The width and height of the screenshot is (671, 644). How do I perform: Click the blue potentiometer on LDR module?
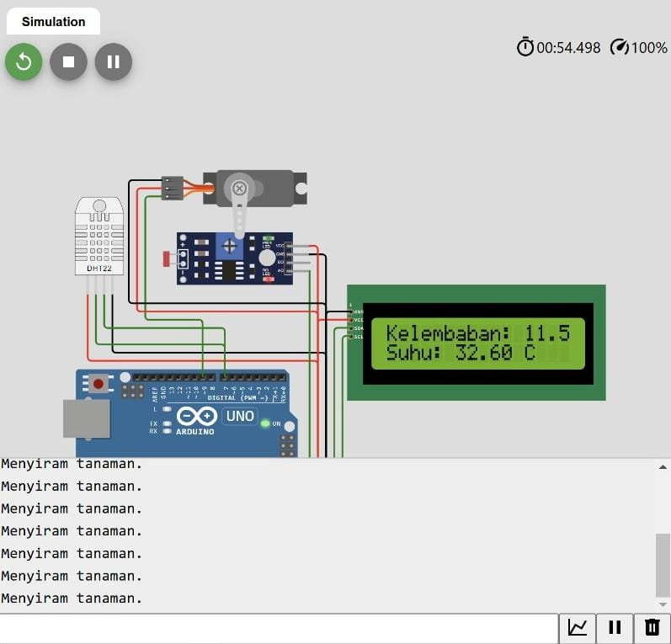click(x=229, y=247)
